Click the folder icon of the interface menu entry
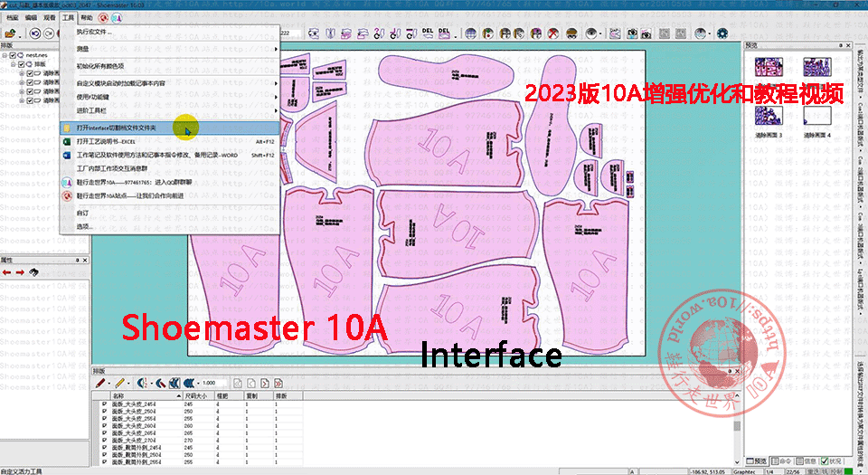The width and height of the screenshot is (868, 475). coord(67,128)
